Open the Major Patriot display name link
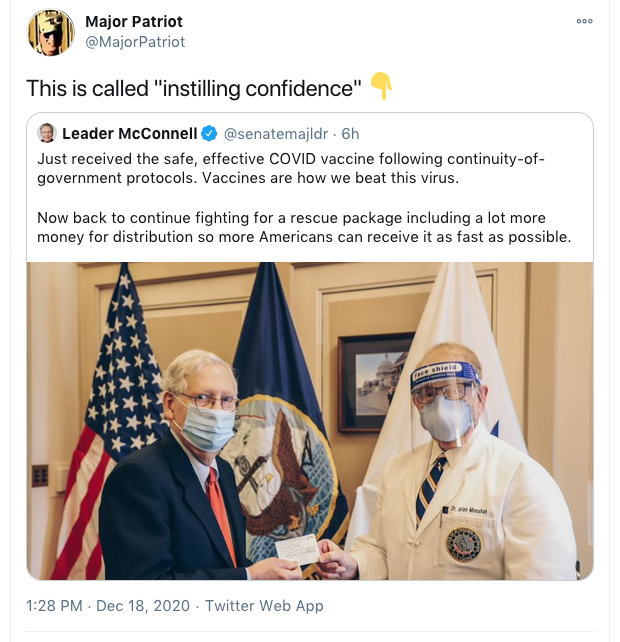Image resolution: width=620 pixels, height=642 pixels. 134,22
